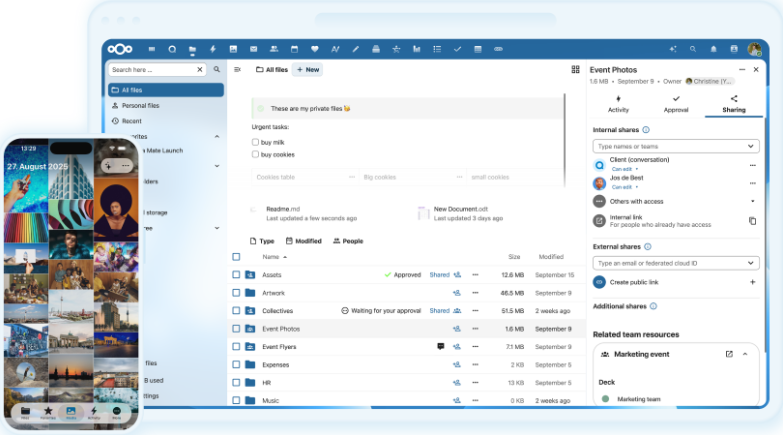Image resolution: width=783 pixels, height=435 pixels.
Task: Toggle the select all files checkbox
Action: coord(236,257)
